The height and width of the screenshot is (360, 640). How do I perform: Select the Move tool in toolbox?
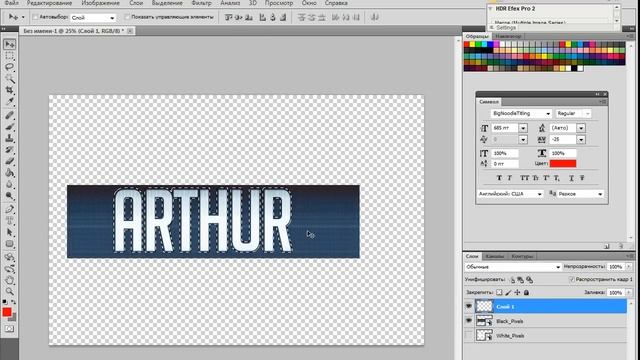(9, 44)
